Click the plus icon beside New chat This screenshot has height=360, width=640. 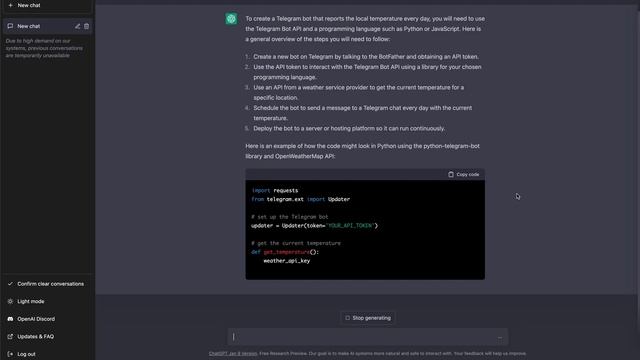pos(11,5)
